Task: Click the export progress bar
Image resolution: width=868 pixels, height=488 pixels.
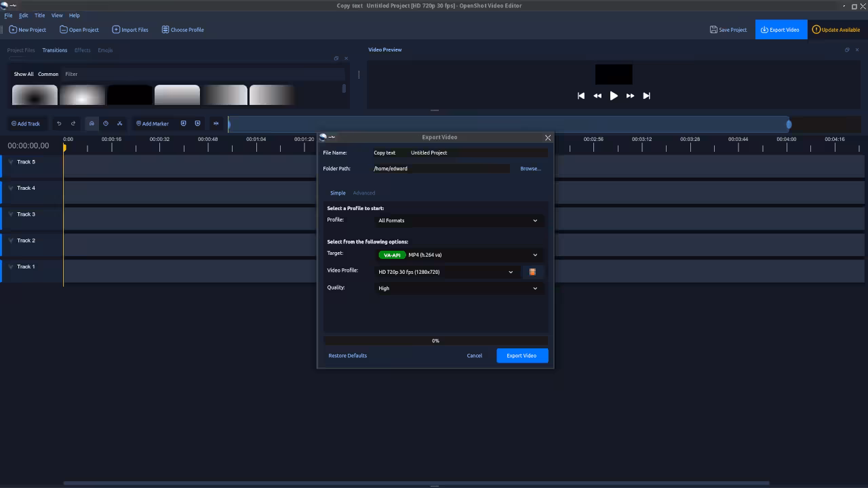Action: coord(435,341)
